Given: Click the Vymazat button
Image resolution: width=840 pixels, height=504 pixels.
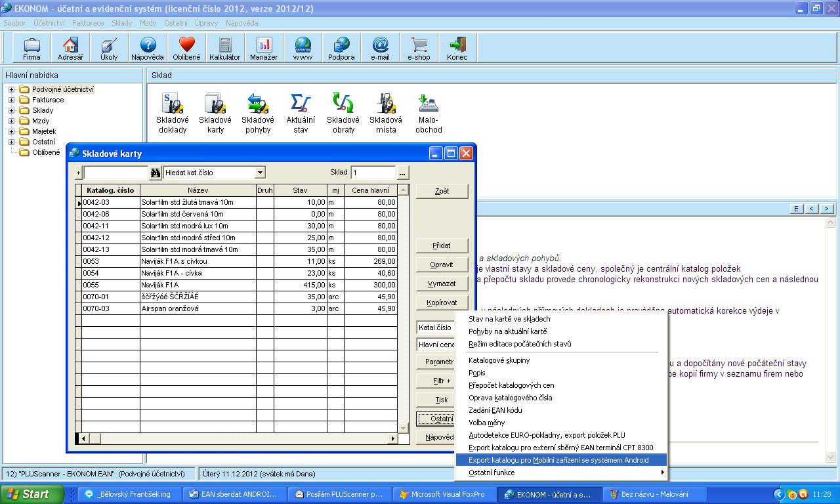Looking at the screenshot, I should [x=442, y=283].
